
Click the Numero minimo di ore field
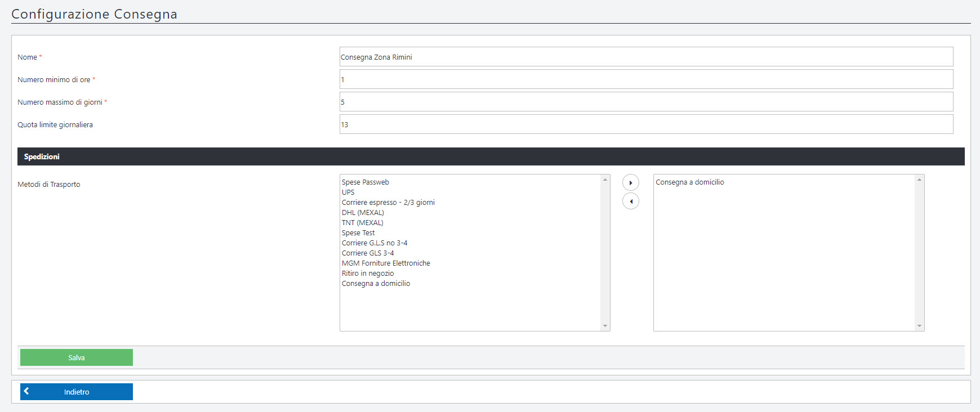click(x=645, y=79)
